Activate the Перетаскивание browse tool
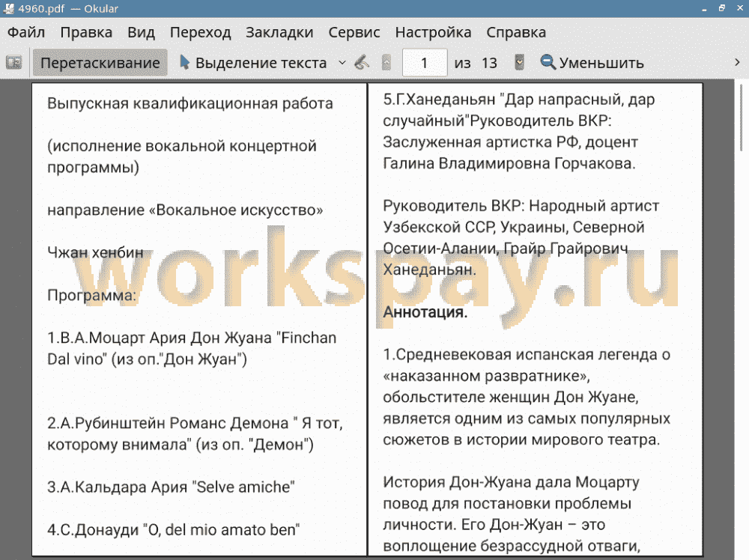Screen dimensions: 749x560 tap(100, 63)
